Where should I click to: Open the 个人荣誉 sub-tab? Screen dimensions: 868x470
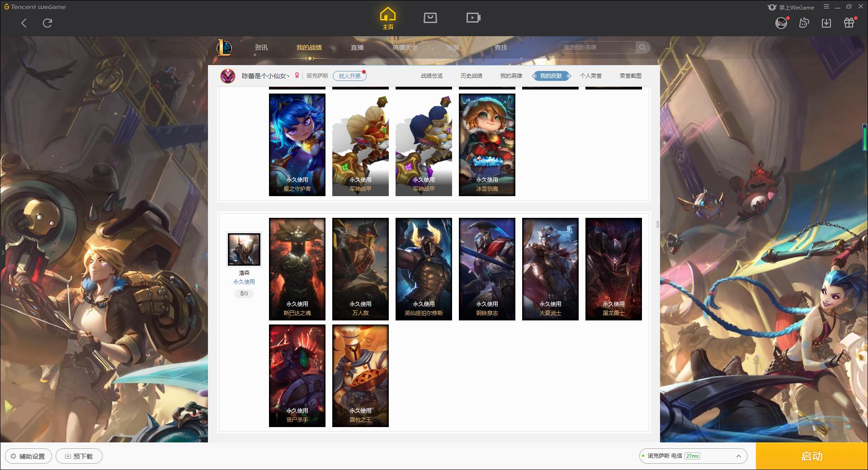591,76
